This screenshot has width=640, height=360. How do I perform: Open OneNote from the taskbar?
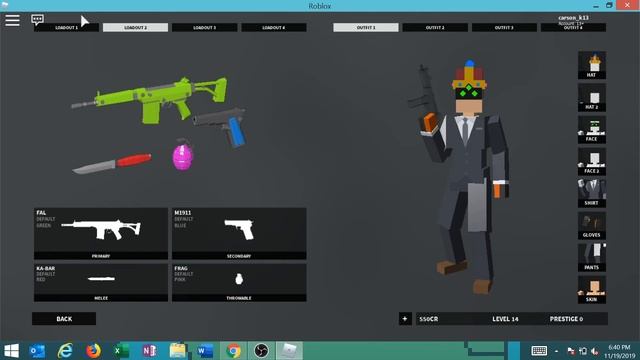(149, 351)
